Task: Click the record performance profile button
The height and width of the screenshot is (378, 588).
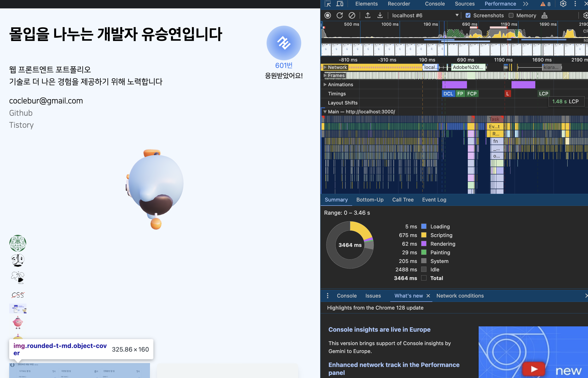Action: pyautogui.click(x=328, y=15)
